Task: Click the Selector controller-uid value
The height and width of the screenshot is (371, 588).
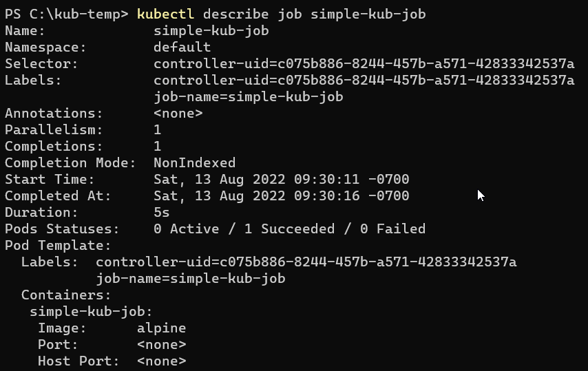Action: pyautogui.click(x=364, y=64)
